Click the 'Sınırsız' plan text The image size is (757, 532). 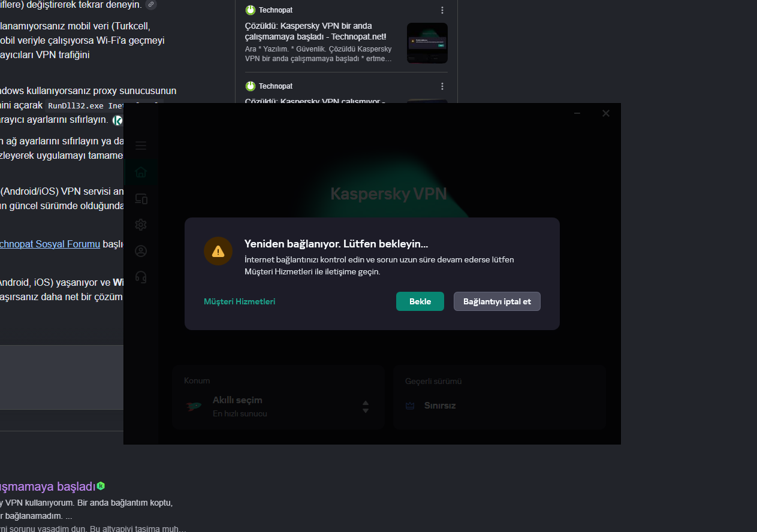(440, 406)
